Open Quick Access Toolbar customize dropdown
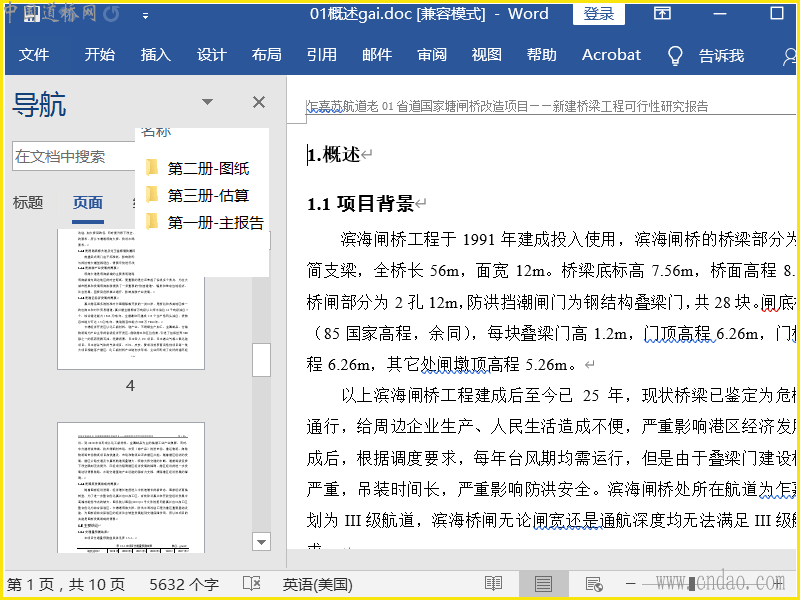The image size is (800, 600). tap(146, 15)
